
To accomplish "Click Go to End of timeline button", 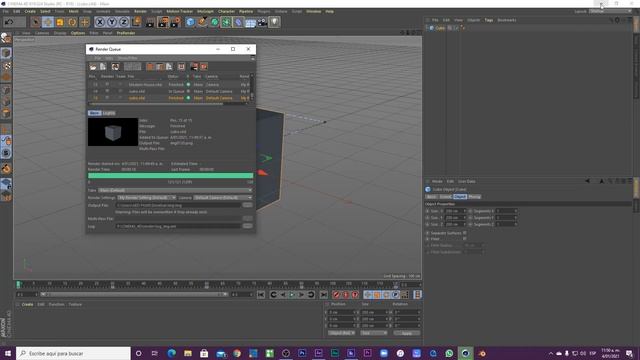I will [323, 295].
